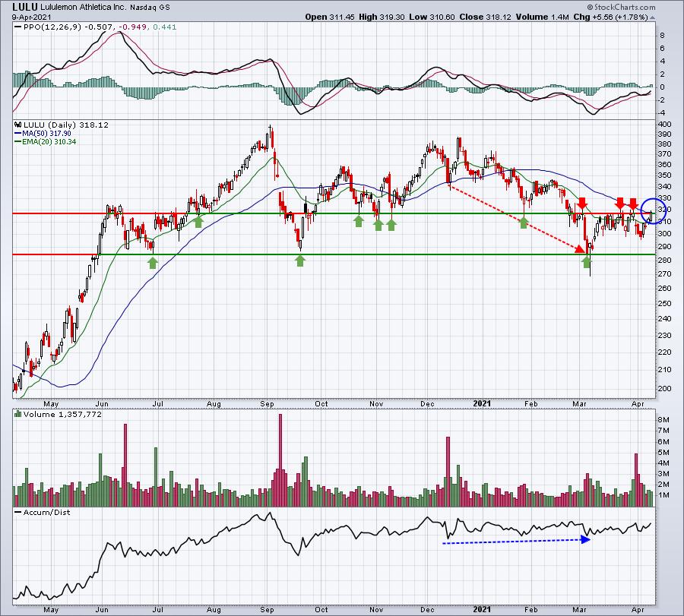Click the blue dashed arrowhead in Accum/Dist panel
This screenshot has width=684, height=616.
[586, 539]
